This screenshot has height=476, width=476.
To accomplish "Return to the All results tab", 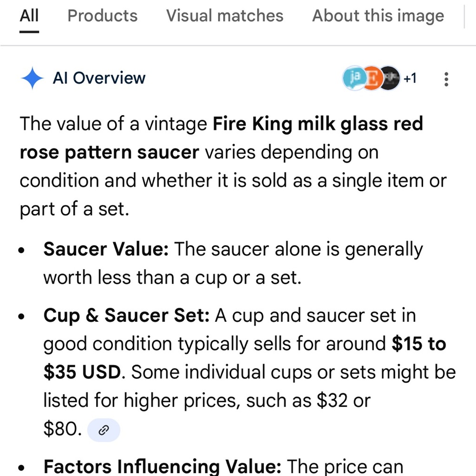I will point(29,16).
